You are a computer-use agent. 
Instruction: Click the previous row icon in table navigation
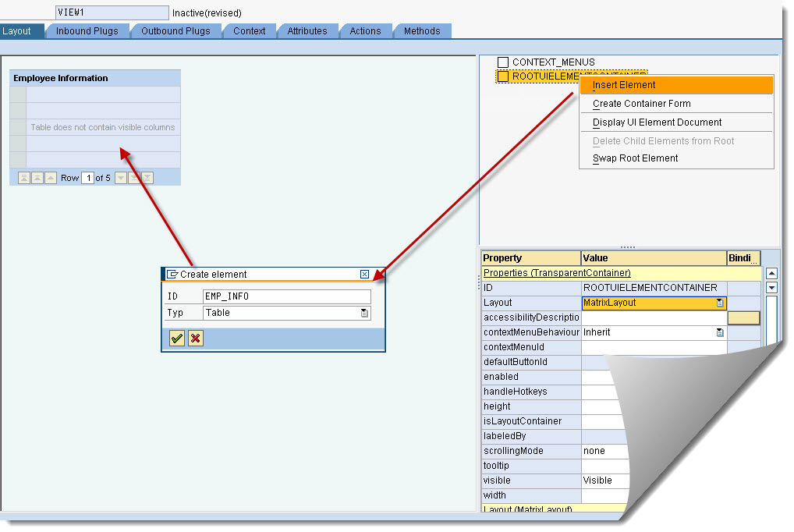(50, 178)
